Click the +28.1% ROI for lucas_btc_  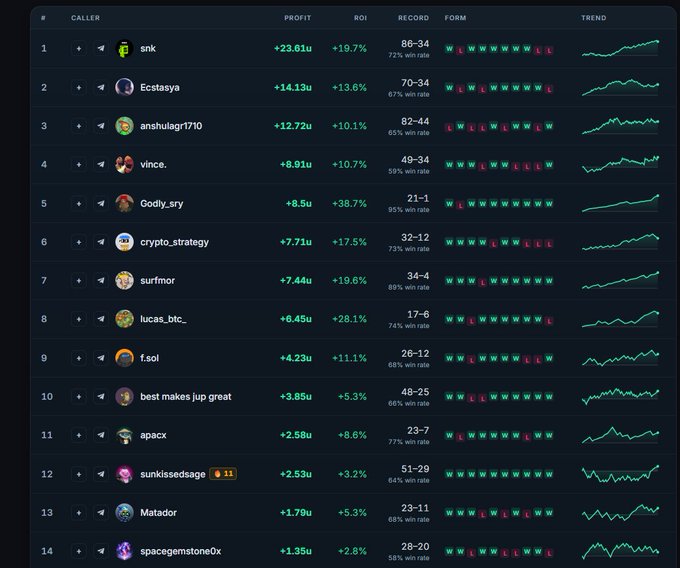point(349,319)
